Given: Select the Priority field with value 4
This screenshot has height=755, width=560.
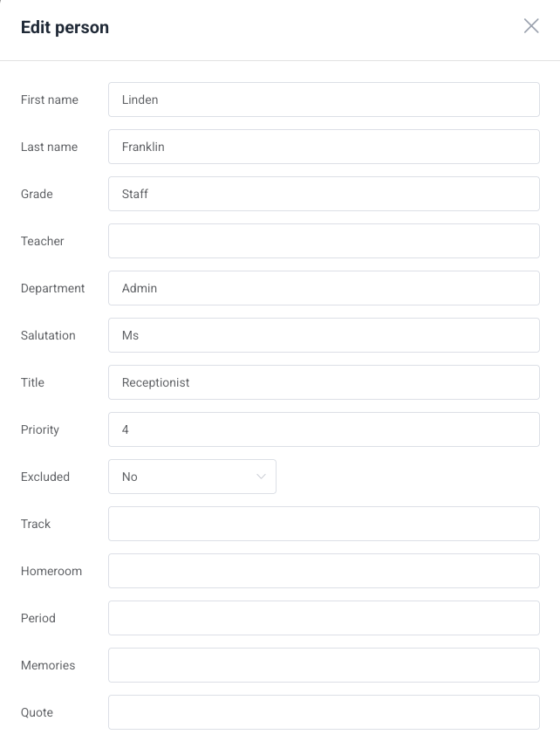Looking at the screenshot, I should [324, 429].
